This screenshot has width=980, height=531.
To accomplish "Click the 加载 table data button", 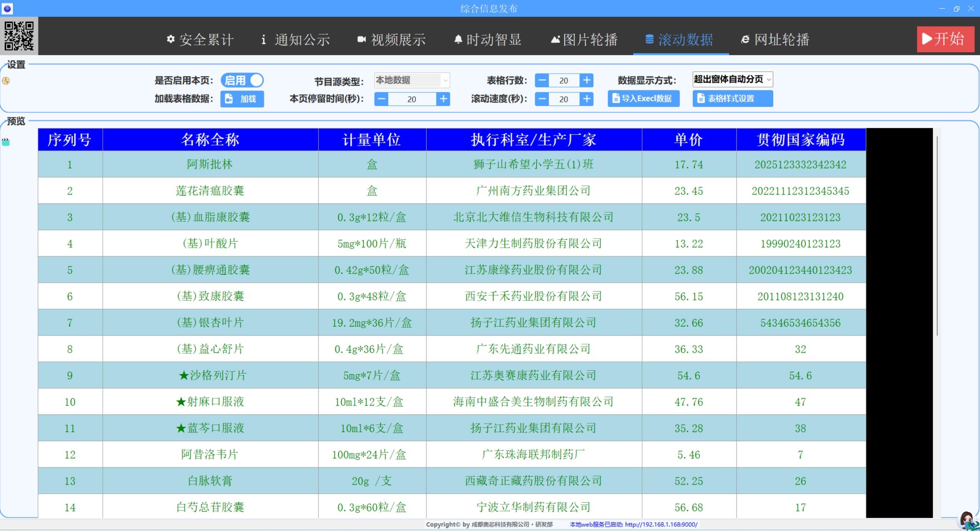I will [242, 99].
